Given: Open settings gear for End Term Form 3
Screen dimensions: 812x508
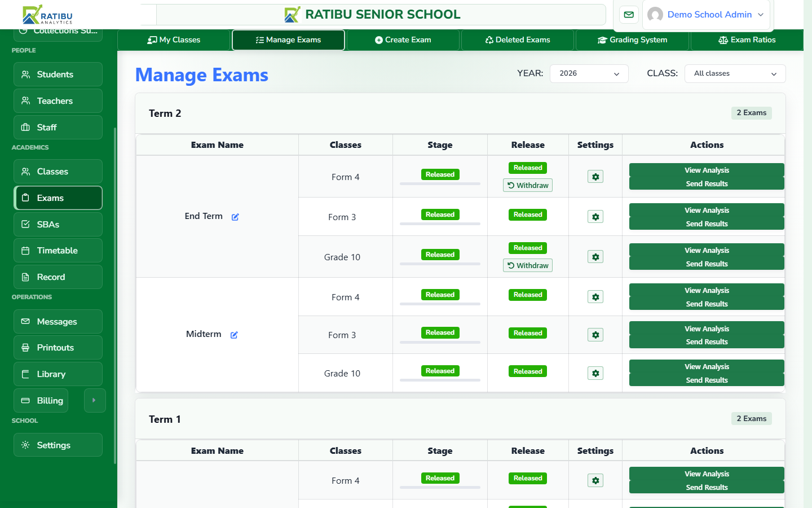Looking at the screenshot, I should (595, 217).
